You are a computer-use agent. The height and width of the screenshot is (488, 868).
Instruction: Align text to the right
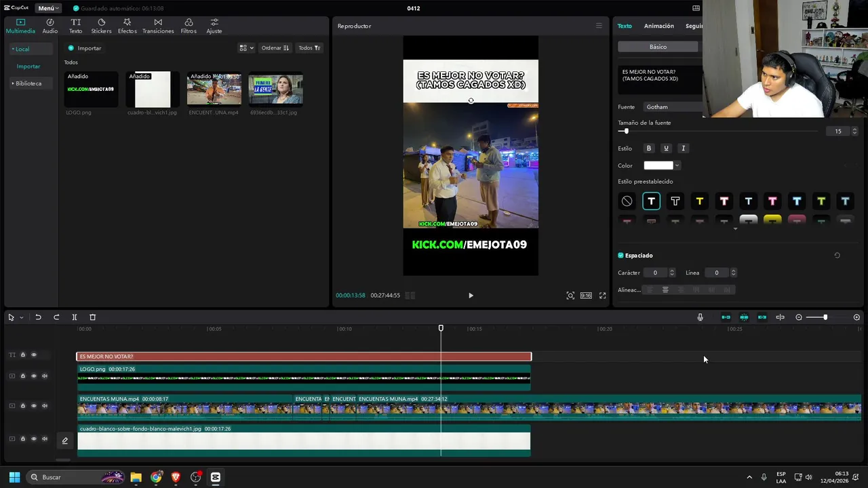tap(680, 290)
